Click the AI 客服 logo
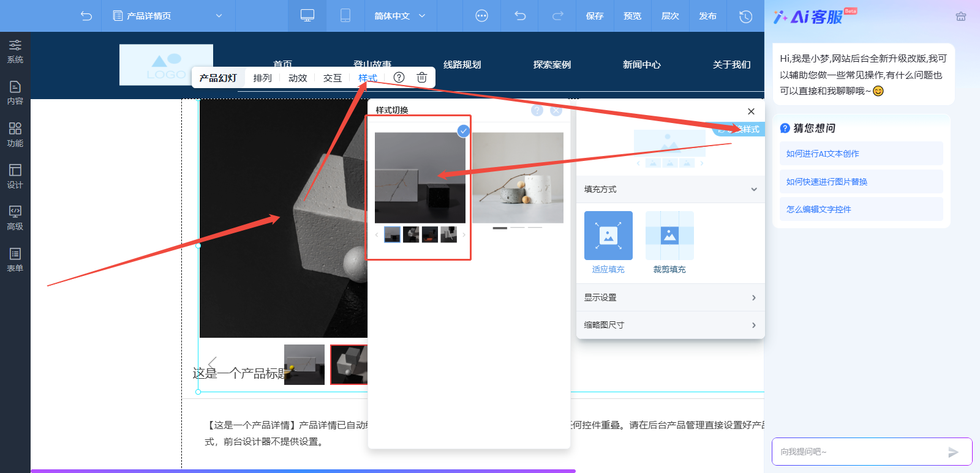 point(815,17)
